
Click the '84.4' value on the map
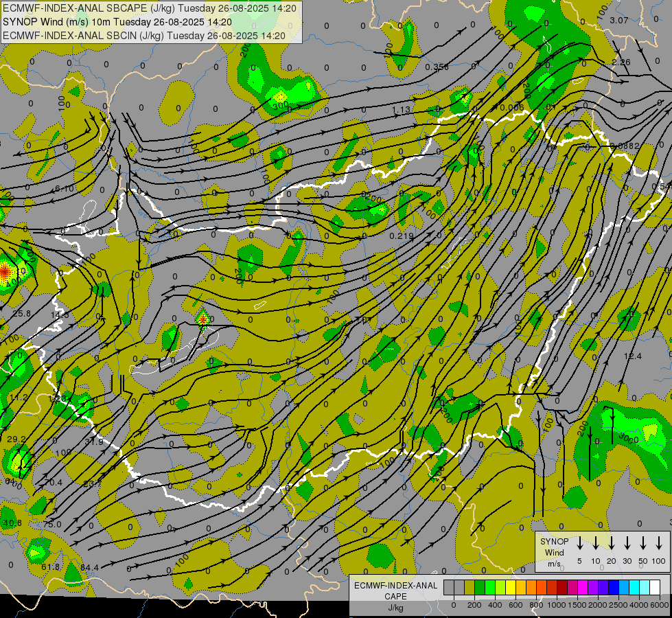click(89, 567)
